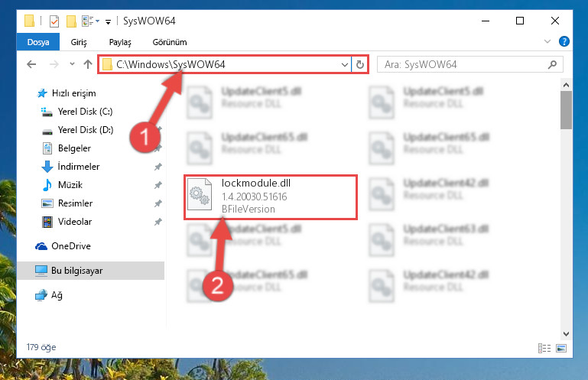Screen dimensions: 588x380
Task: Click the Yerel Disk (C:) drive icon
Action: pos(47,112)
